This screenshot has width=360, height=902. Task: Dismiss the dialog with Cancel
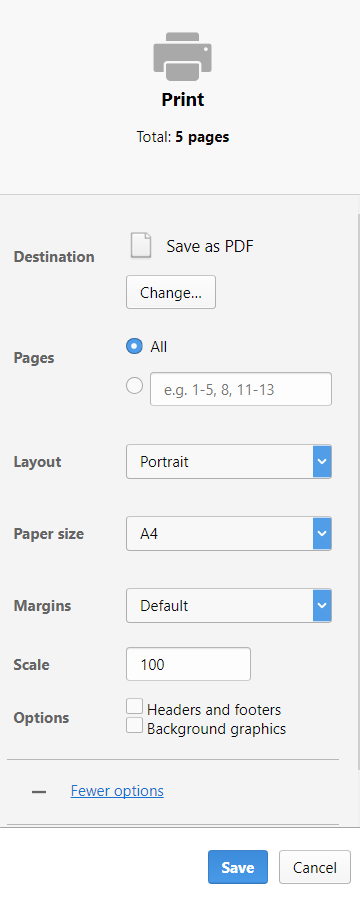(315, 867)
